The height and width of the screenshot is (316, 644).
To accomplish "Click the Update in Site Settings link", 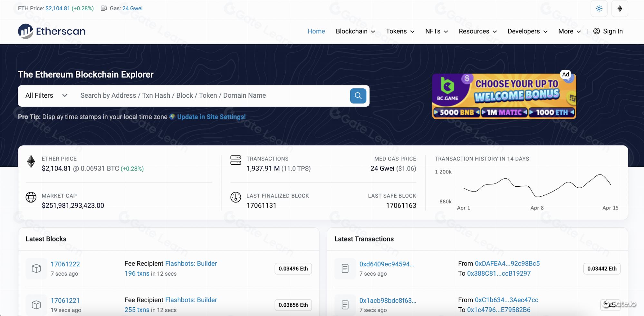I will (211, 117).
